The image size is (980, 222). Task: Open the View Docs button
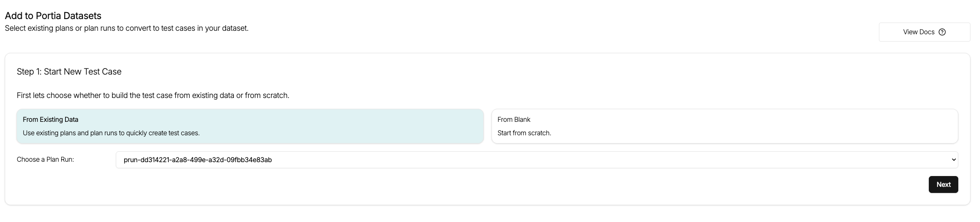[x=924, y=32]
